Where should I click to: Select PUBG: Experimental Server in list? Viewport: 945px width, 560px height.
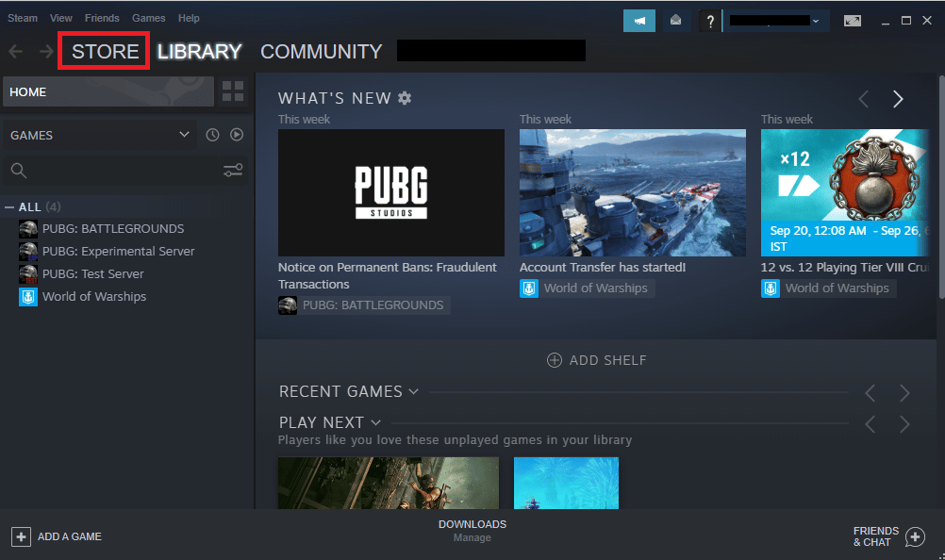pyautogui.click(x=118, y=251)
